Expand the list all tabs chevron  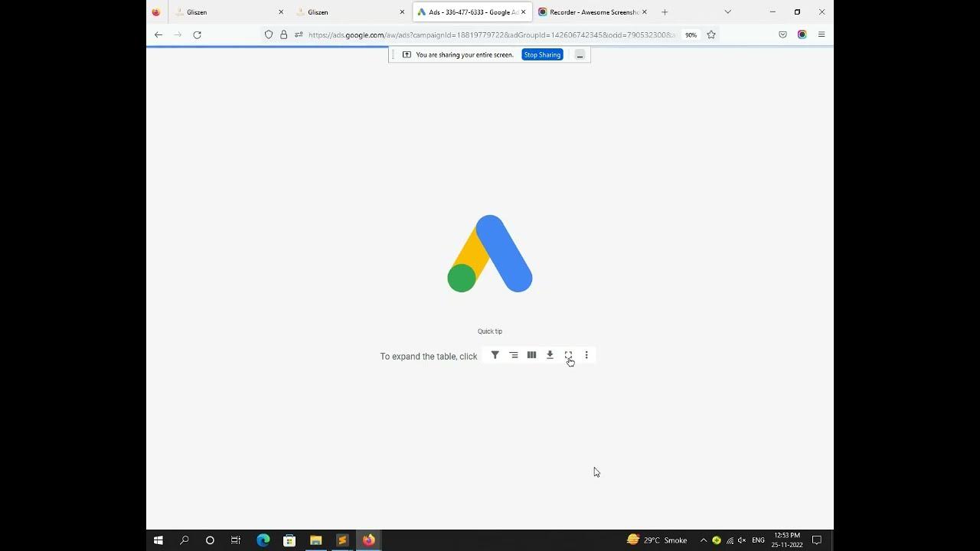[727, 12]
